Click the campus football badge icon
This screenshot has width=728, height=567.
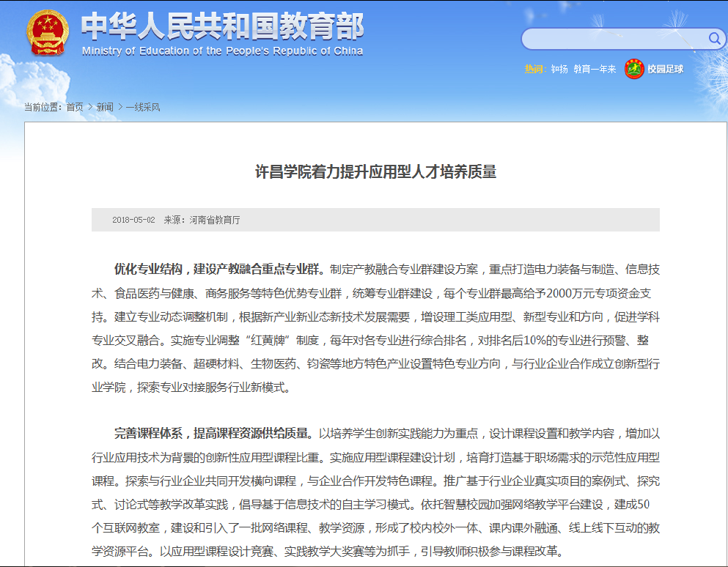[x=633, y=69]
